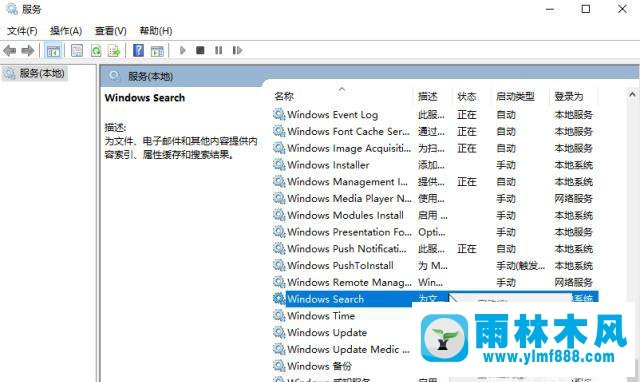This screenshot has height=382, width=640.
Task: Open the 操作(A) menu
Action: coord(66,31)
